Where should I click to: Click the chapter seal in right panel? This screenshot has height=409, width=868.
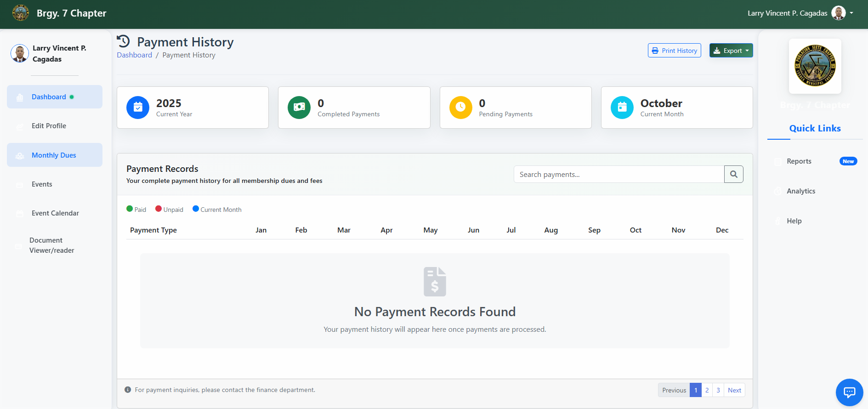click(815, 66)
